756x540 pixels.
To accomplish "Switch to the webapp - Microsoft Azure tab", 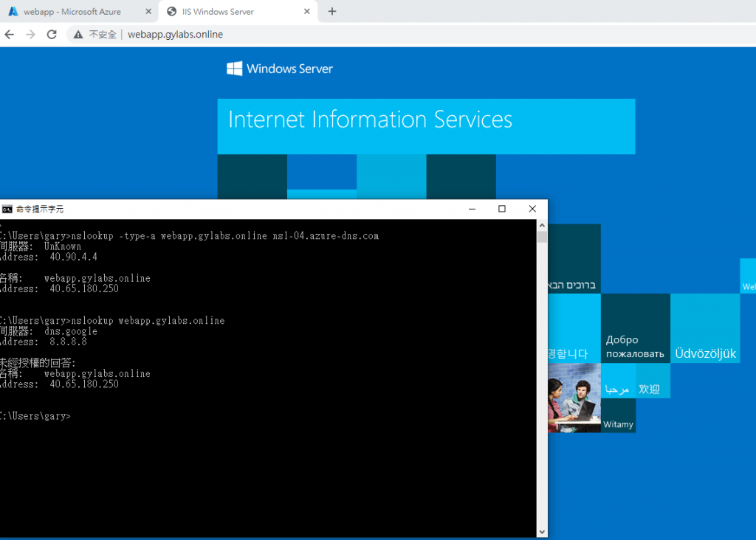I will (x=72, y=12).
